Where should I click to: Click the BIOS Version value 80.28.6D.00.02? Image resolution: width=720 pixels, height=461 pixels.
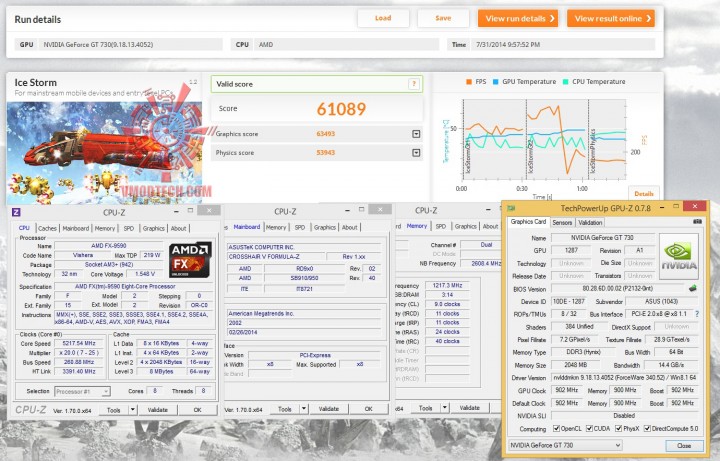click(617, 289)
